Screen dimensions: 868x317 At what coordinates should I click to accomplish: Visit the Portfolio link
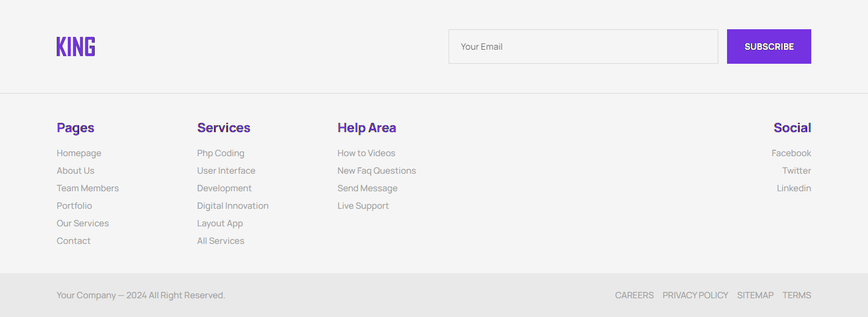point(74,206)
